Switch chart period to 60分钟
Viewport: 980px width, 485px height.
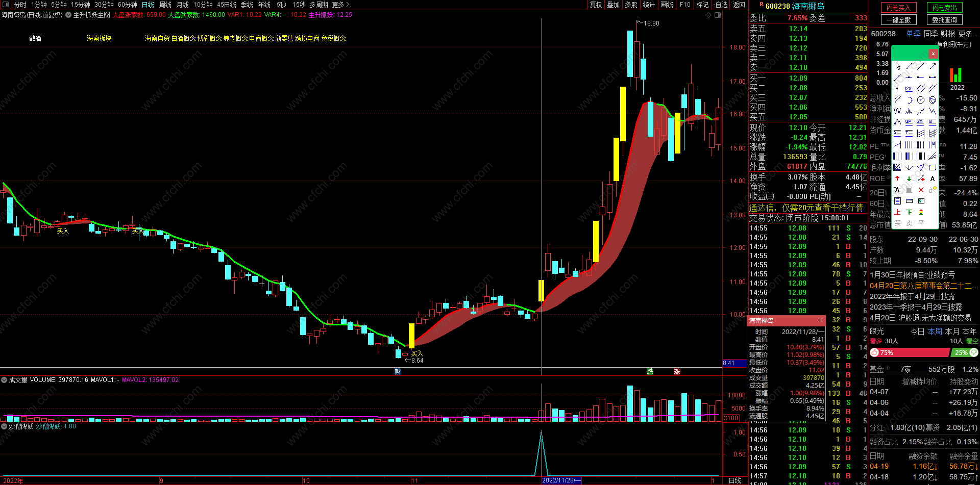(x=128, y=5)
